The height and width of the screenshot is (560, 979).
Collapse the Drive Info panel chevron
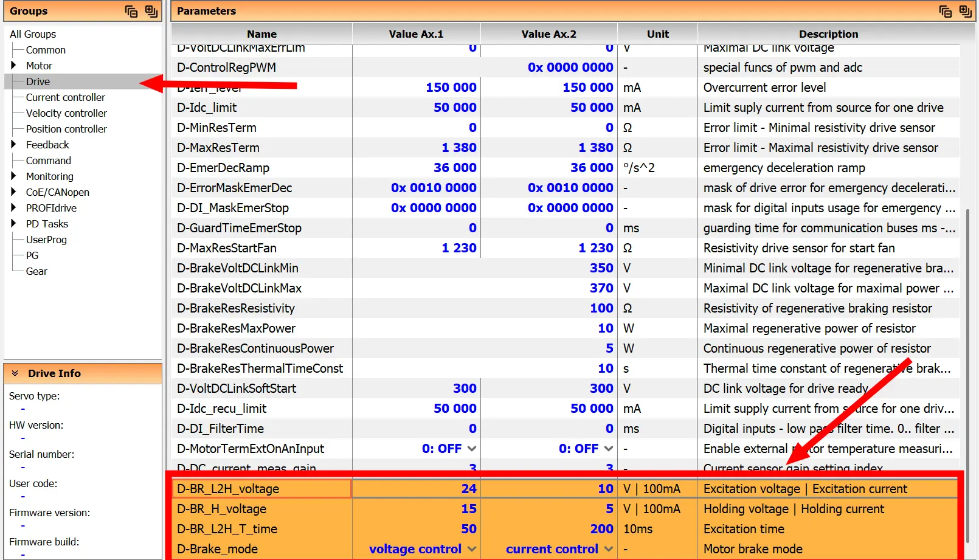[x=15, y=373]
